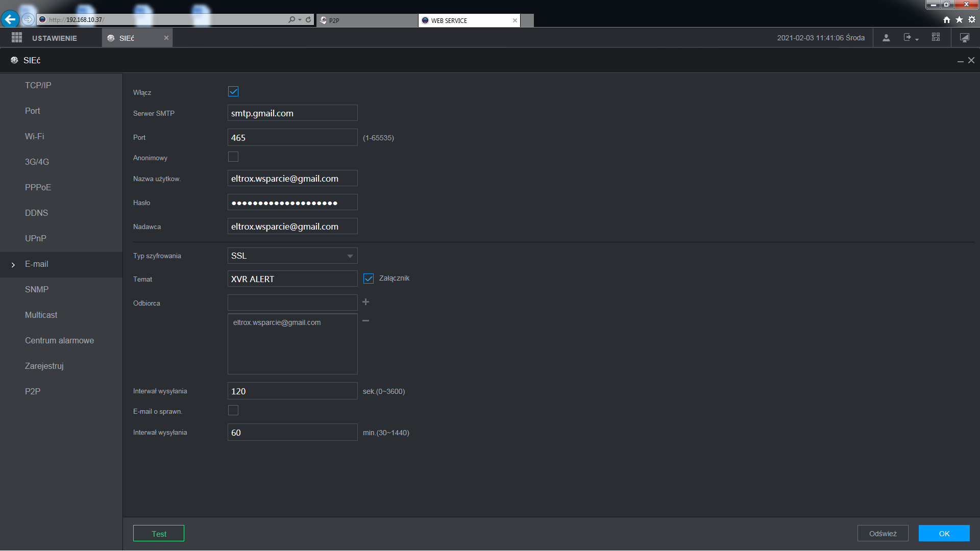This screenshot has width=980, height=551.
Task: Confirm with the OK button
Action: coord(944,534)
